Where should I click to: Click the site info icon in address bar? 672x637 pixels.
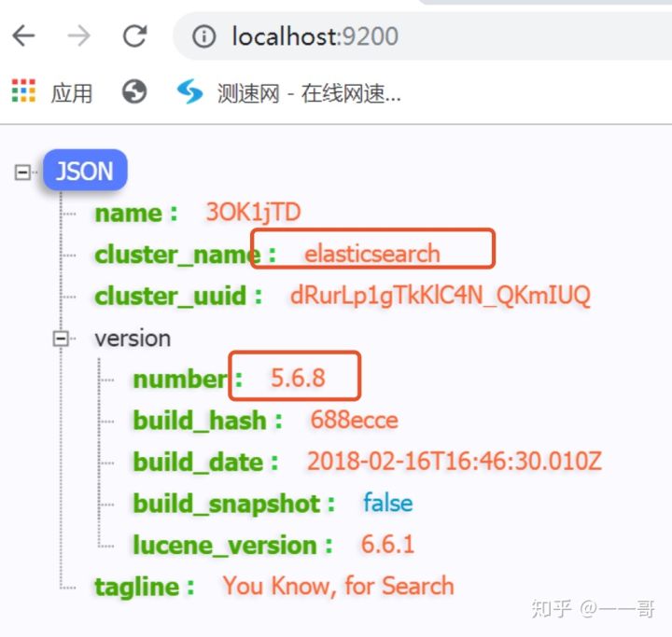[203, 36]
